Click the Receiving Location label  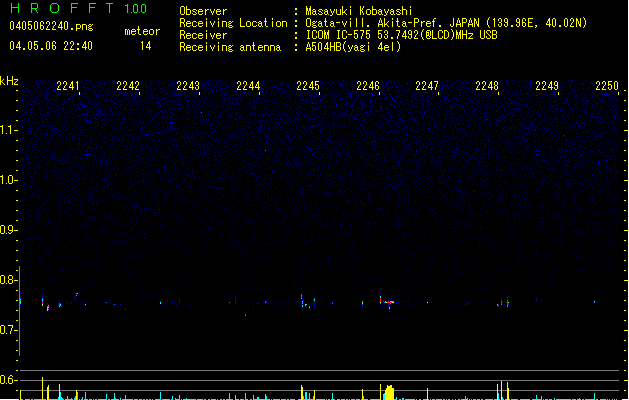(x=233, y=23)
